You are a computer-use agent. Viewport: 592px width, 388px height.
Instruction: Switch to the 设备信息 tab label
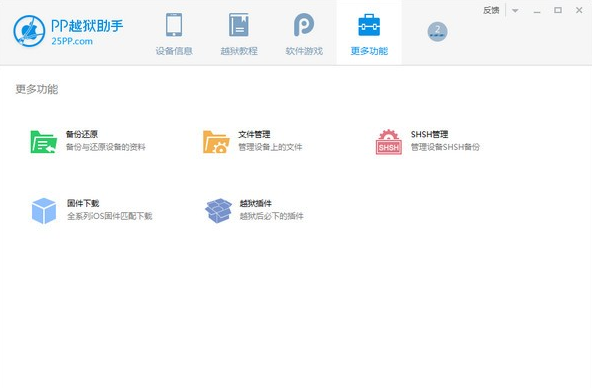[174, 51]
